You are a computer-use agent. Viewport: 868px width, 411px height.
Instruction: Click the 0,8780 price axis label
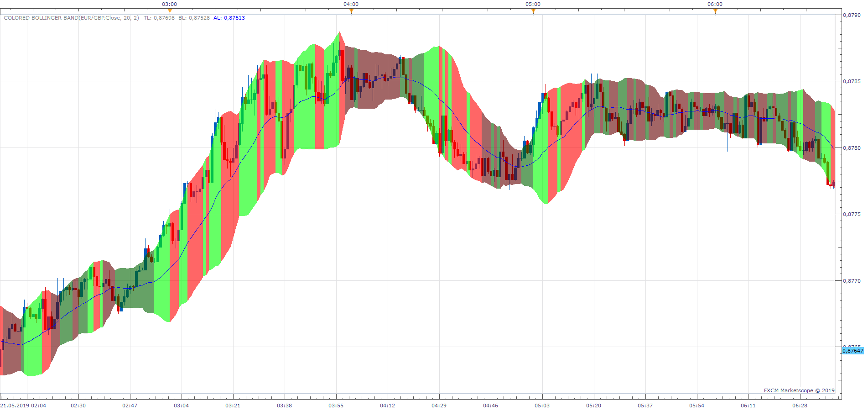852,148
